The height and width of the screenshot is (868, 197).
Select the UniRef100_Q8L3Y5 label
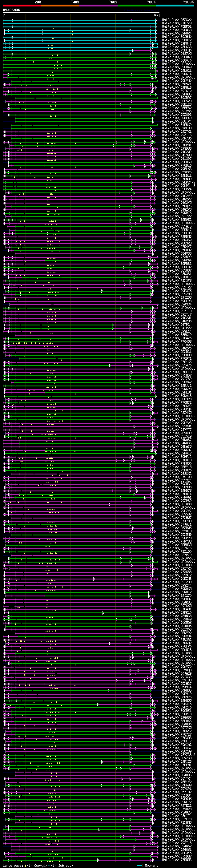point(177,853)
